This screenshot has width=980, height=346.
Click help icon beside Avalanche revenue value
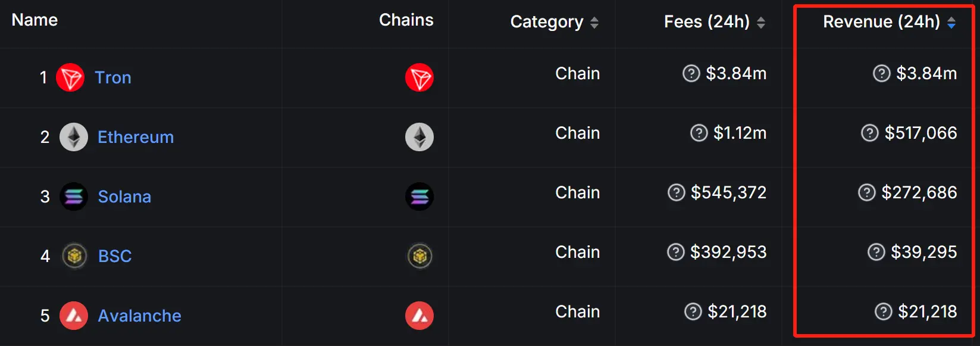coord(884,311)
